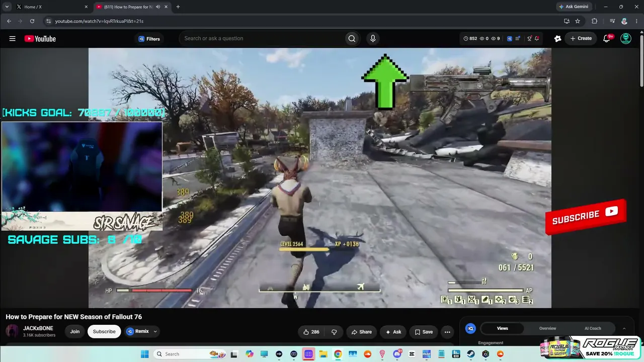
Task: Click the vidIQ Remix button
Action: coord(138,331)
